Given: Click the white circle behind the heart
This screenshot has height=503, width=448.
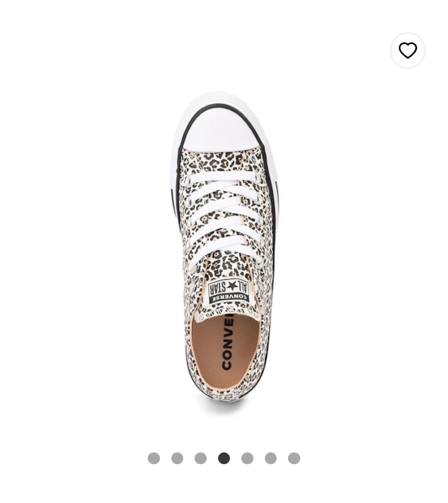Looking at the screenshot, I should [x=408, y=51].
